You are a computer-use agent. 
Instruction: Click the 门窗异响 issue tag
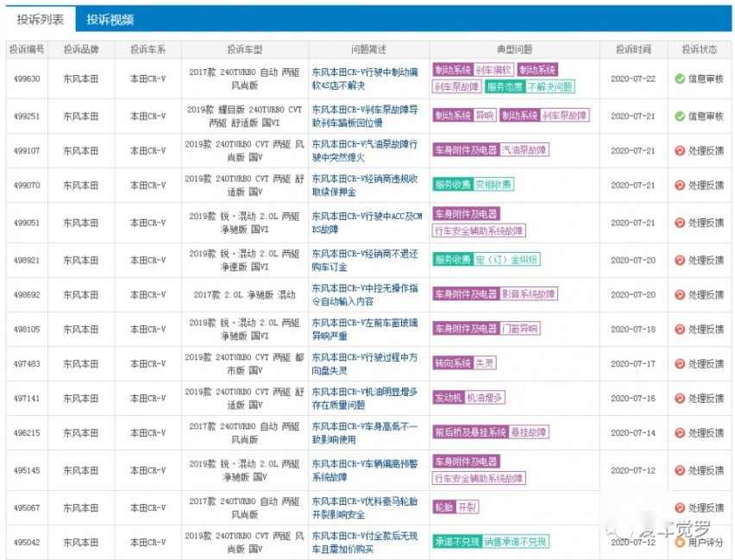tap(520, 329)
